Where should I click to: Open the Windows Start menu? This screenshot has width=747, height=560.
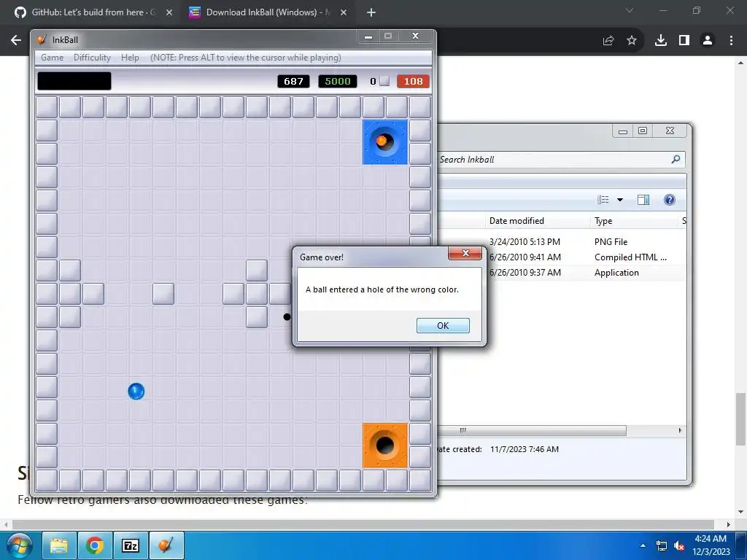click(20, 545)
